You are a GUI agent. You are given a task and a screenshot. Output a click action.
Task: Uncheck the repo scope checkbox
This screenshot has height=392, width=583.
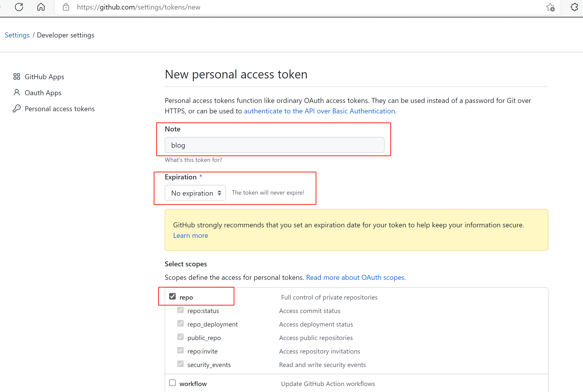coord(172,297)
